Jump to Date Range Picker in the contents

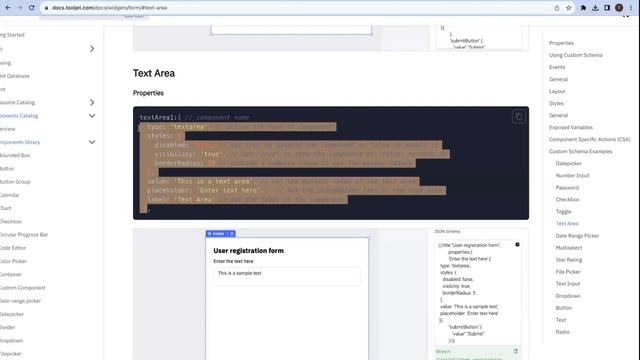tap(577, 236)
